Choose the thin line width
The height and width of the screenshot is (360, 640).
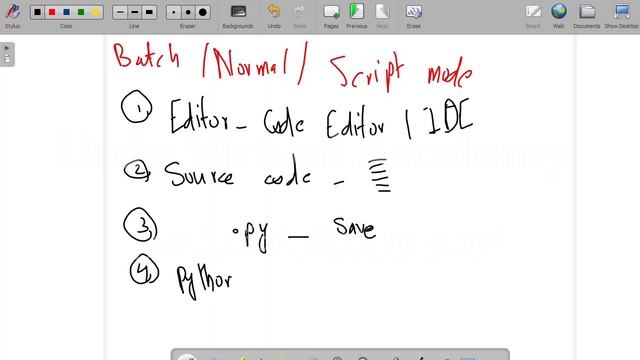120,12
